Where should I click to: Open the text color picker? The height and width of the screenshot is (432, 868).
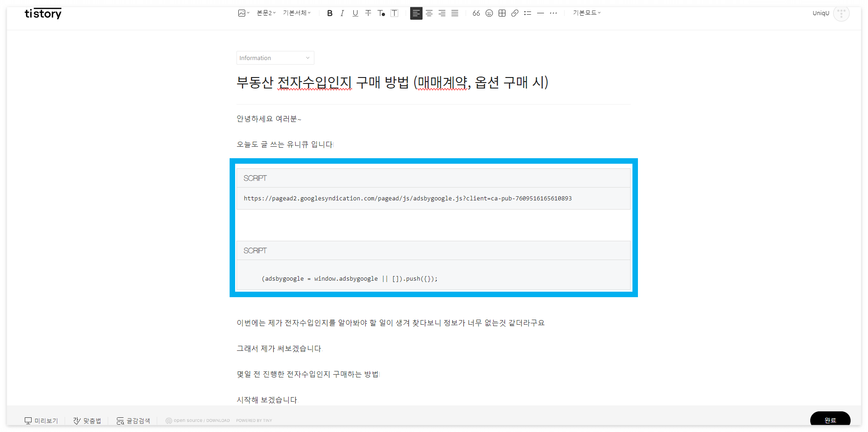pyautogui.click(x=381, y=13)
